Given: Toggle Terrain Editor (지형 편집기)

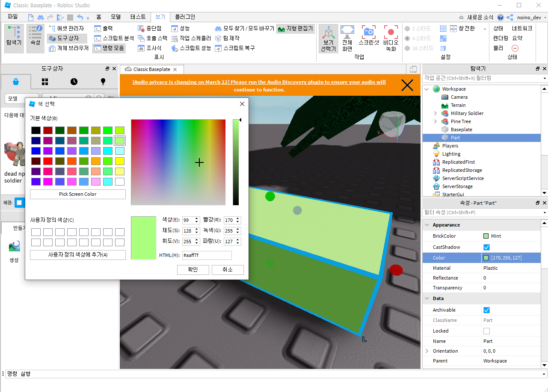Looking at the screenshot, I should tap(295, 29).
